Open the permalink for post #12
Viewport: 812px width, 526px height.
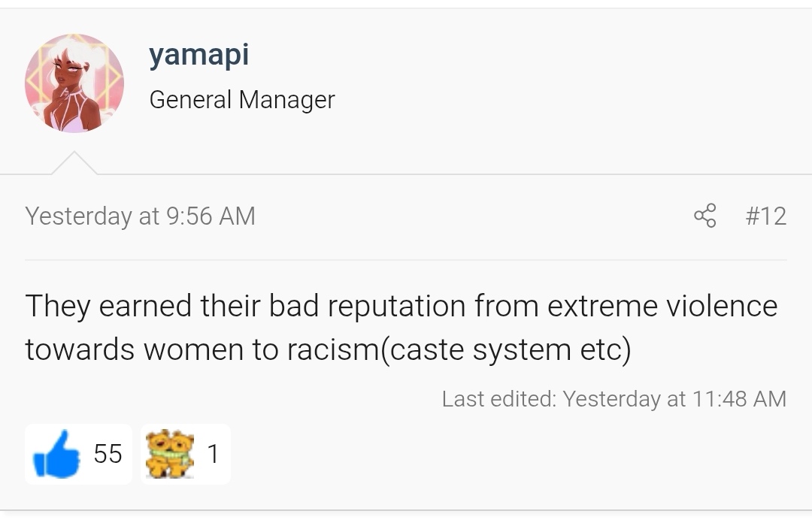[766, 216]
